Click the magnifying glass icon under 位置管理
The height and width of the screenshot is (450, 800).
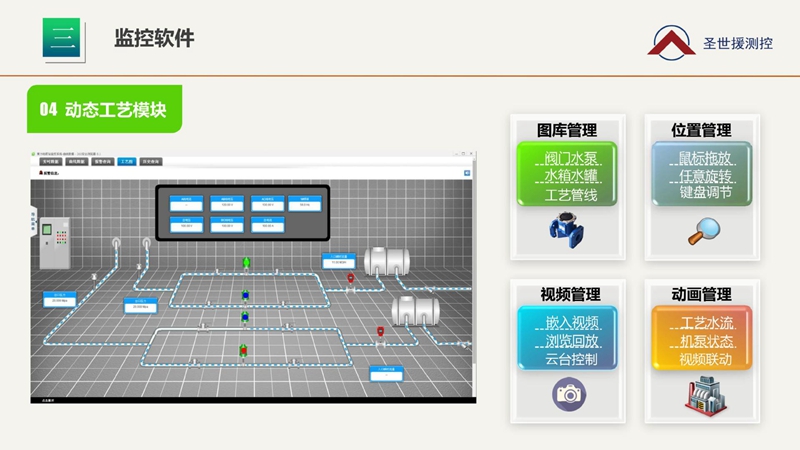coord(704,231)
